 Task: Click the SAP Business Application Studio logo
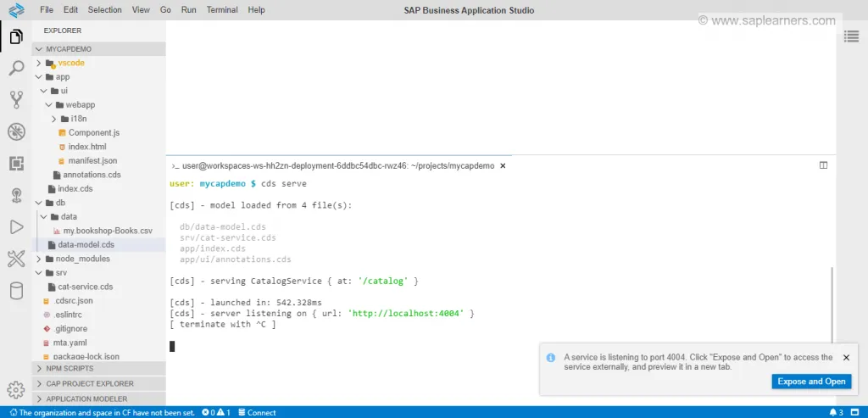pos(16,10)
